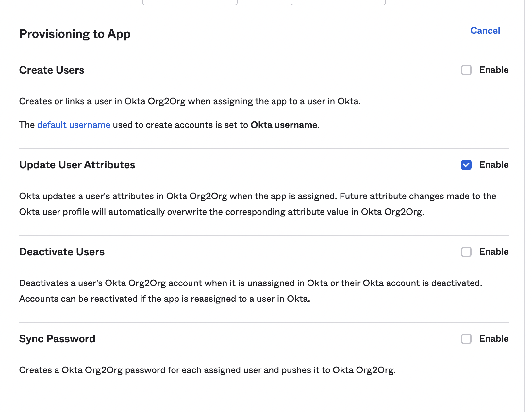The height and width of the screenshot is (412, 532).
Task: Click the Sync Password description paragraph
Action: click(208, 370)
